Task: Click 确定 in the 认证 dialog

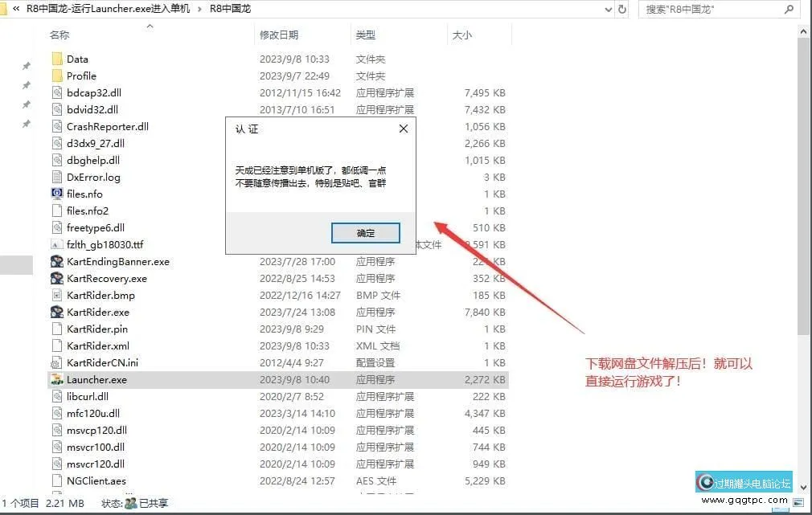Action: tap(366, 233)
